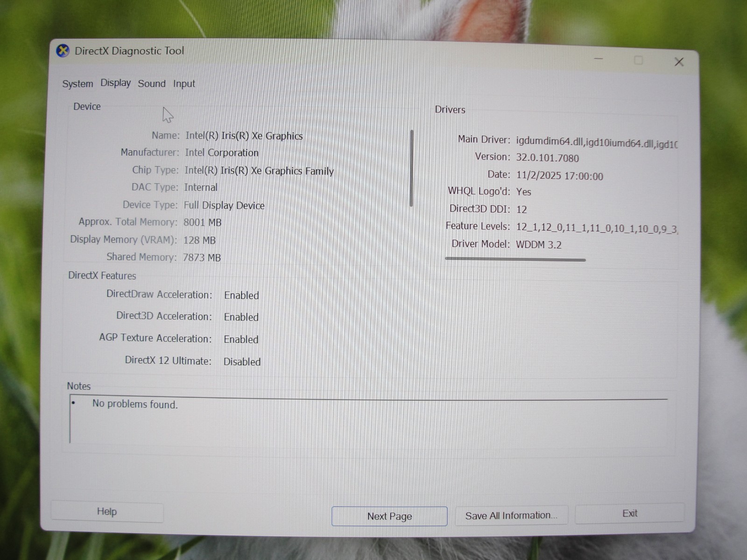The width and height of the screenshot is (747, 560).
Task: Click the Notes text box
Action: click(369, 420)
